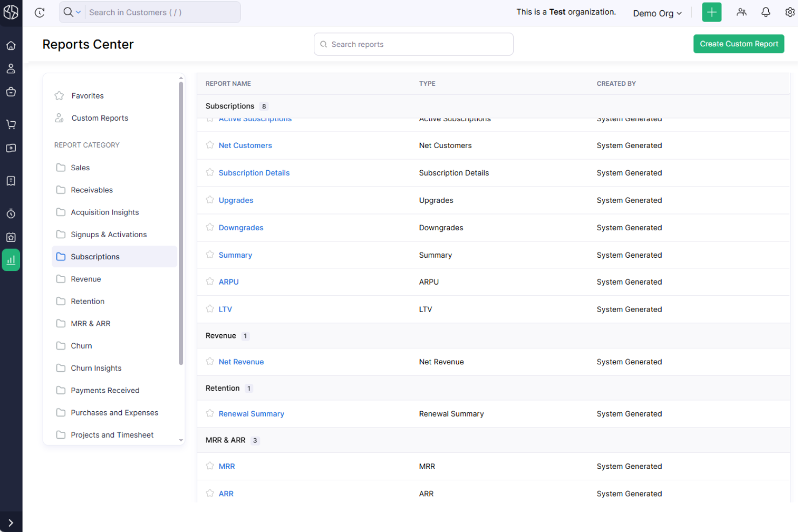Click the Create Custom Report button
The width and height of the screenshot is (798, 532).
point(739,44)
